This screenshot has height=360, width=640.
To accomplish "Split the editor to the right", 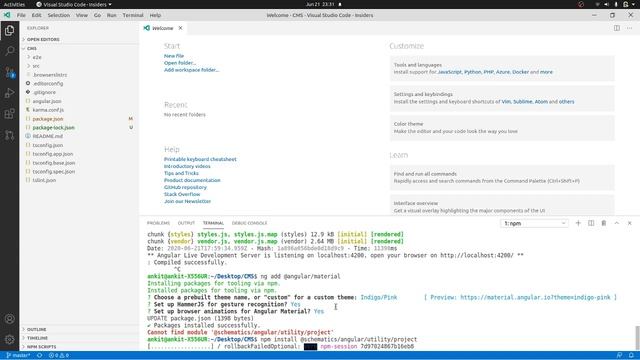I will tap(617, 28).
